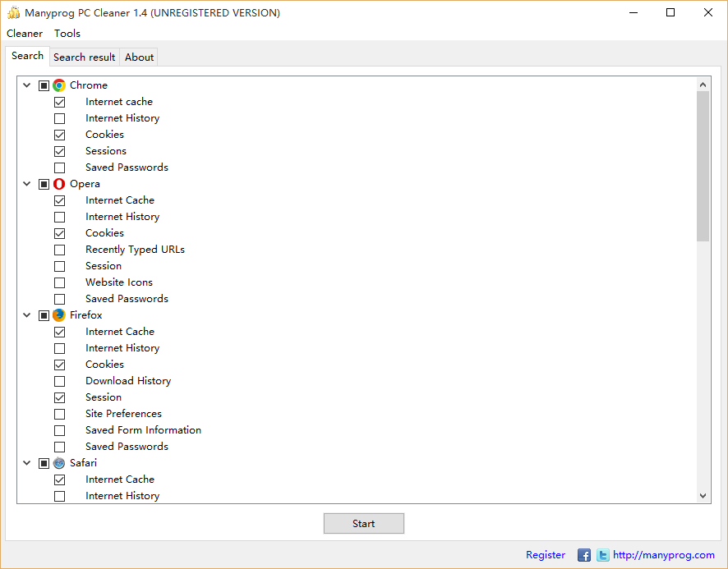Image resolution: width=728 pixels, height=569 pixels.
Task: Click the Chrome browser icon
Action: pyautogui.click(x=59, y=85)
